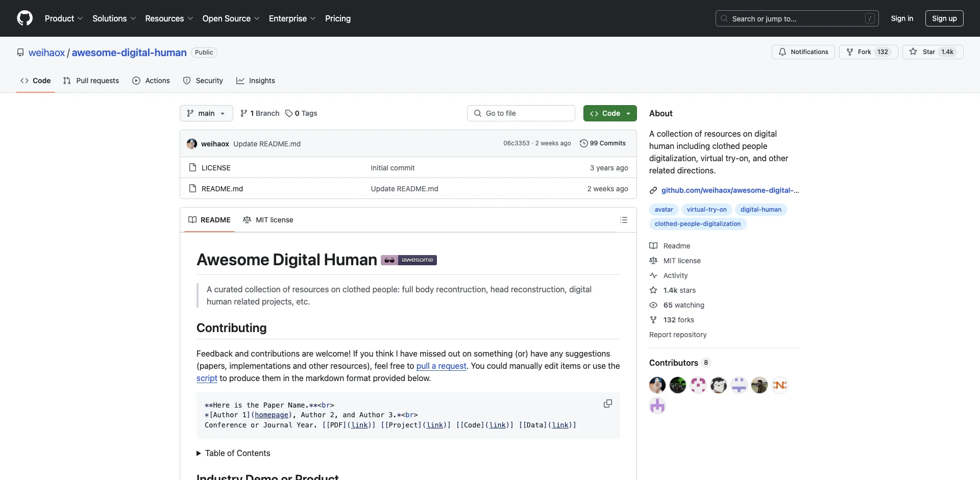Open the github.com/weihaox repository URL link
This screenshot has width=980, height=480.
pos(730,190)
